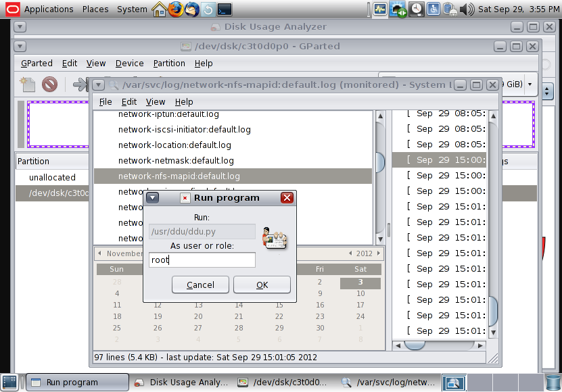Open the log viewer View menu

point(155,102)
